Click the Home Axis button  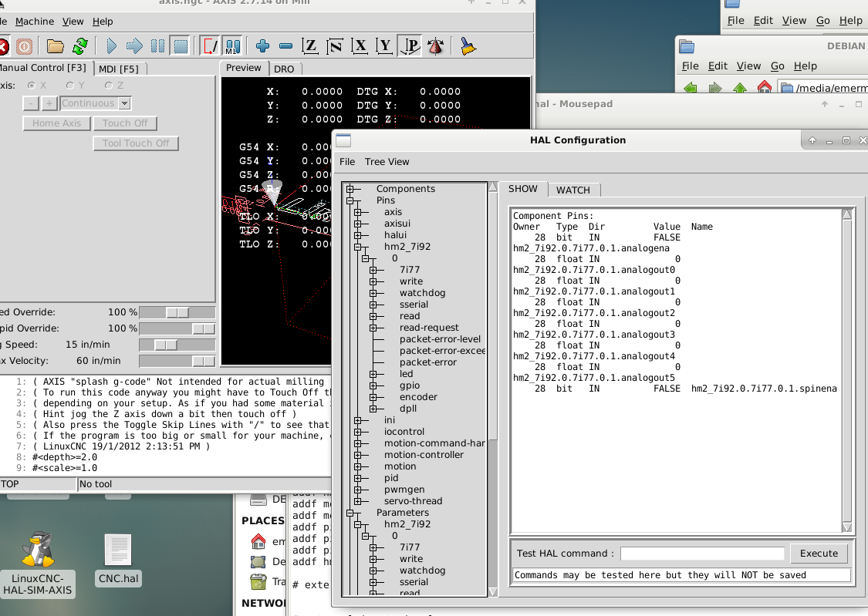point(56,123)
